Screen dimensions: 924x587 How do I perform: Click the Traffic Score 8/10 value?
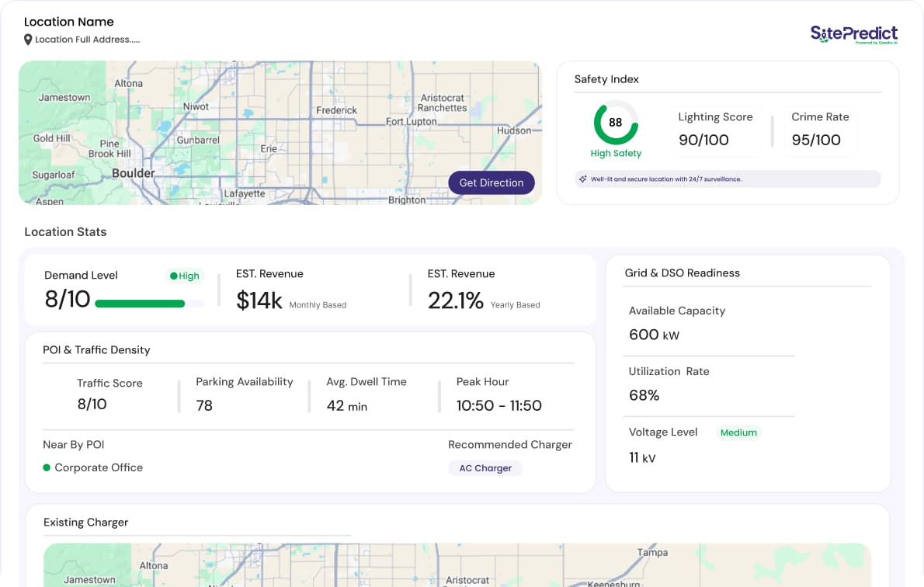92,405
